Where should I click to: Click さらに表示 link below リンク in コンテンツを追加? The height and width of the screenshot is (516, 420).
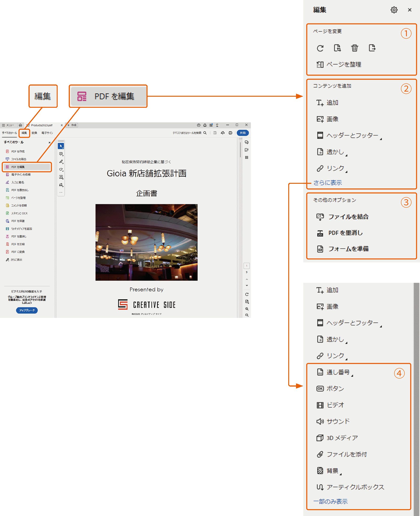pos(328,183)
